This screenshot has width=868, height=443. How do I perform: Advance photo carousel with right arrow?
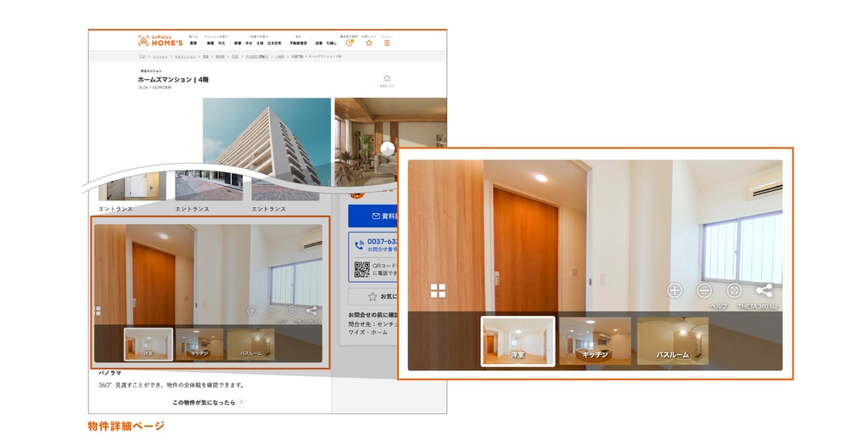388,148
